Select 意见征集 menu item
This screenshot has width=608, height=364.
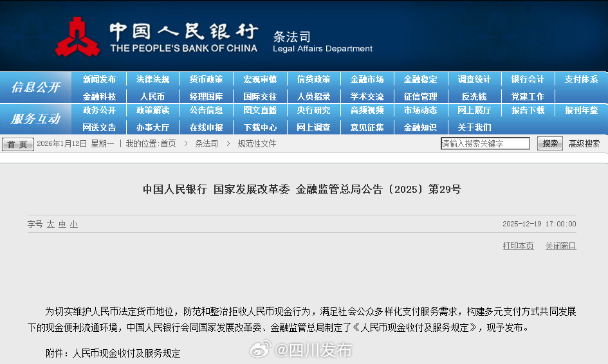click(x=367, y=127)
